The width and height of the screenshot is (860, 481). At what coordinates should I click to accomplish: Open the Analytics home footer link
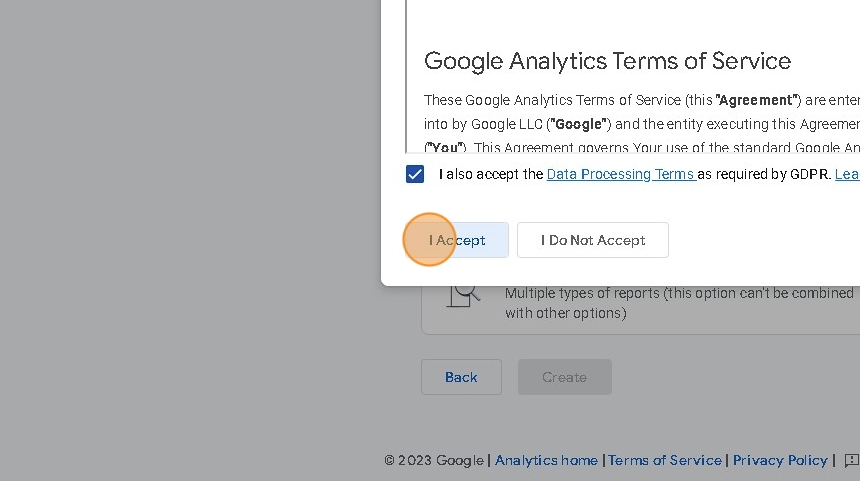pos(546,460)
